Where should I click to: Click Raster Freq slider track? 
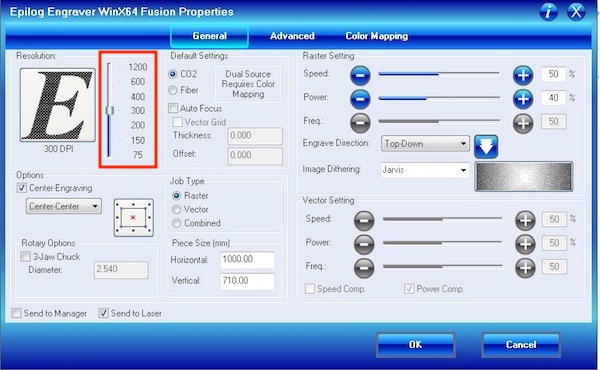(439, 121)
